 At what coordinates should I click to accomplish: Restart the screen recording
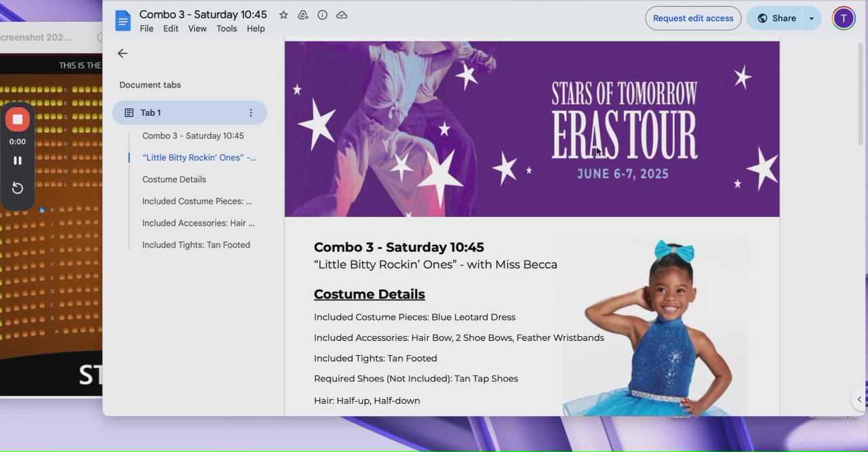click(18, 188)
